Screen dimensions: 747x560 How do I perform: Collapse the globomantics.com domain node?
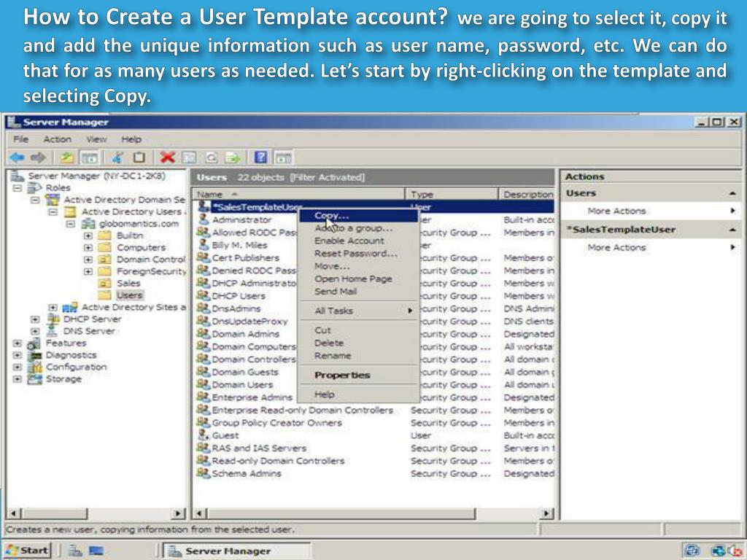point(71,224)
